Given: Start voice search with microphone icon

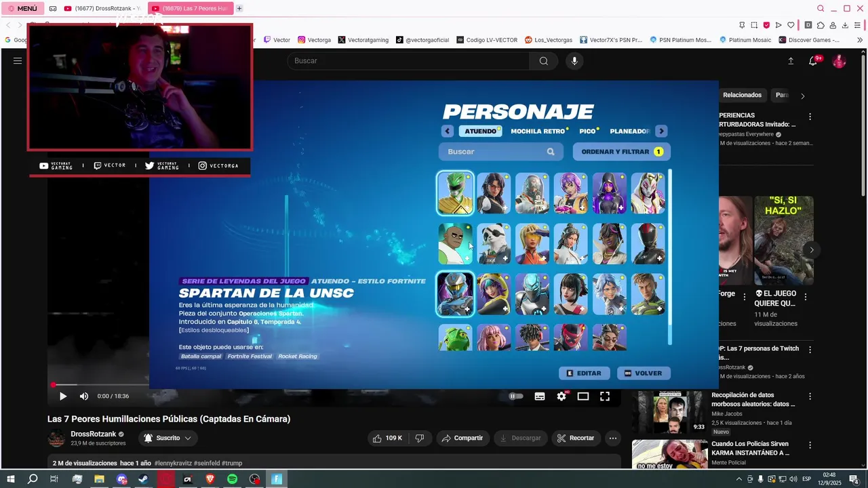Looking at the screenshot, I should [574, 61].
